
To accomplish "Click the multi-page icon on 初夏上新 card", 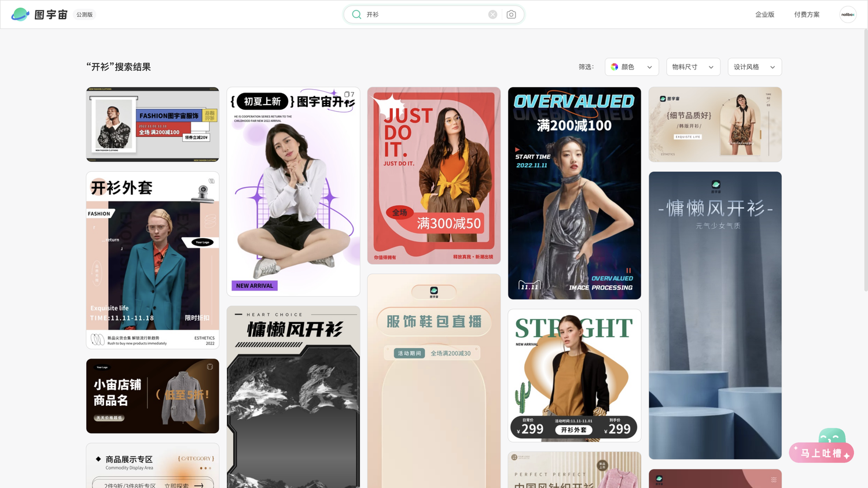I will pyautogui.click(x=349, y=94).
